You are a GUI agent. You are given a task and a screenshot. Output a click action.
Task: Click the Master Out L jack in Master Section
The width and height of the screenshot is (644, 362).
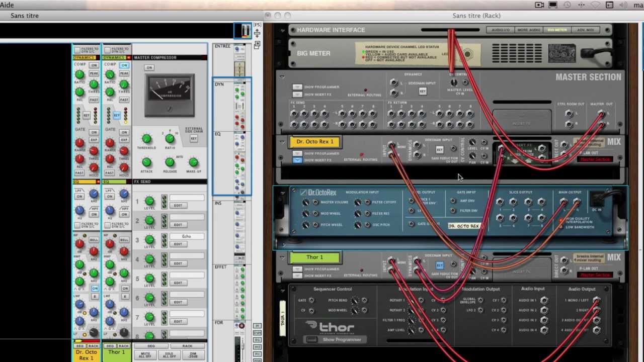(x=601, y=114)
